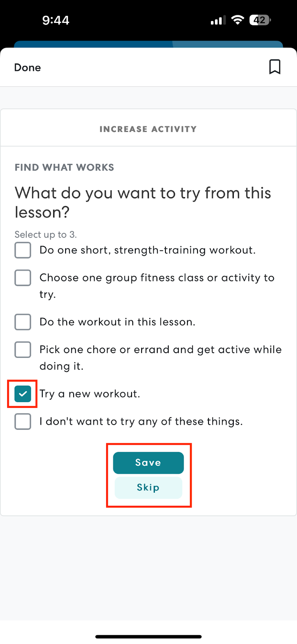This screenshot has height=644, width=297.
Task: Tap the INCREASE ACTIVITY header
Action: (x=148, y=129)
